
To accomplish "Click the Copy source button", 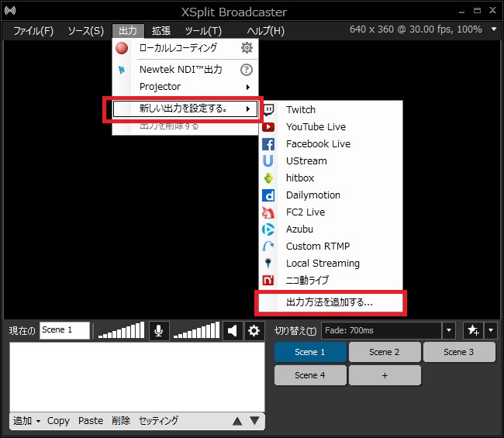I will tap(58, 421).
